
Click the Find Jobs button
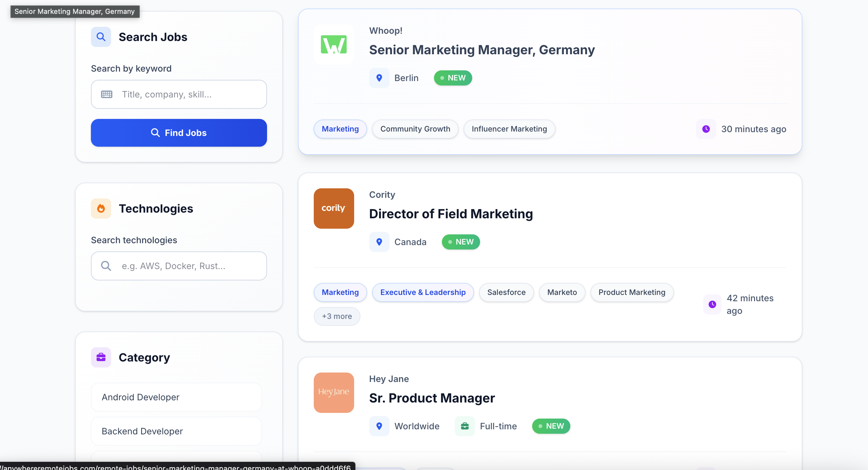click(x=179, y=133)
